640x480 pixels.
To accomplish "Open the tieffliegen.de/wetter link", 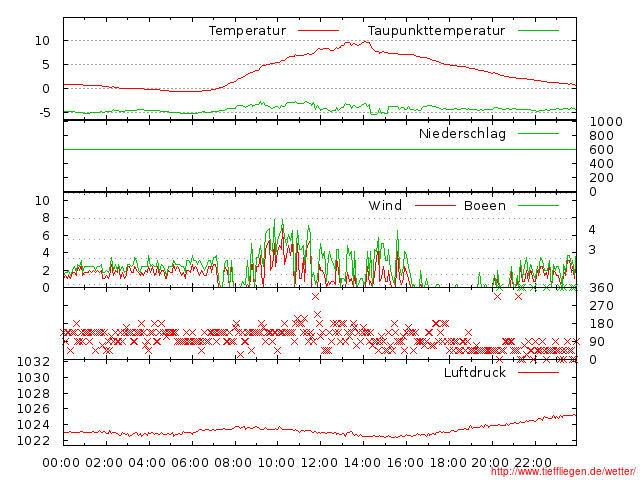I will 563,471.
